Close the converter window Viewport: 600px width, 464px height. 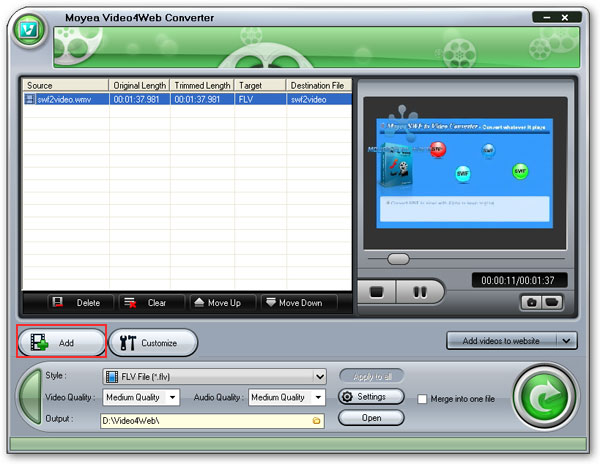click(565, 18)
